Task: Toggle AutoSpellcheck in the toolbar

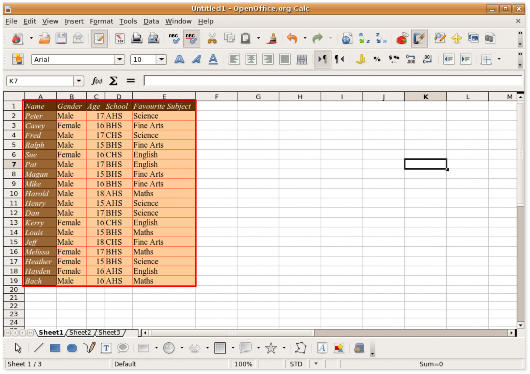Action: 191,38
